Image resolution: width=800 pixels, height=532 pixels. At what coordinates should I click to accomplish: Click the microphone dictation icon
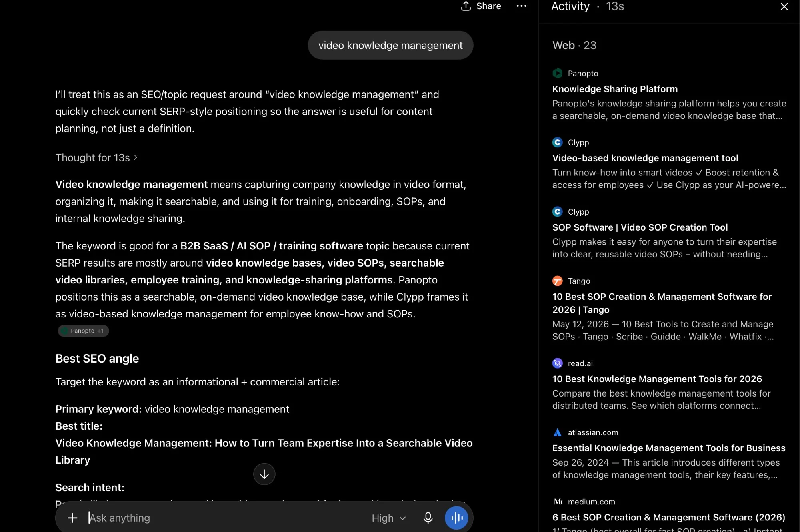pos(428,518)
